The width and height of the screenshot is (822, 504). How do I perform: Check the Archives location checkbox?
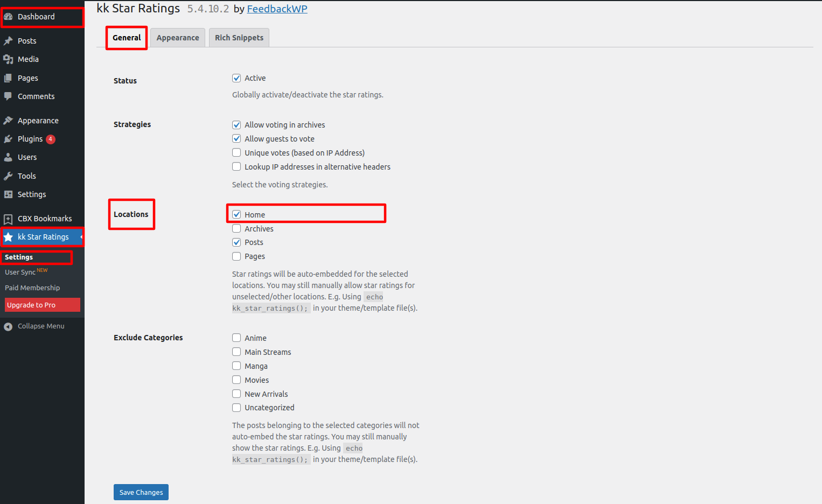tap(236, 229)
